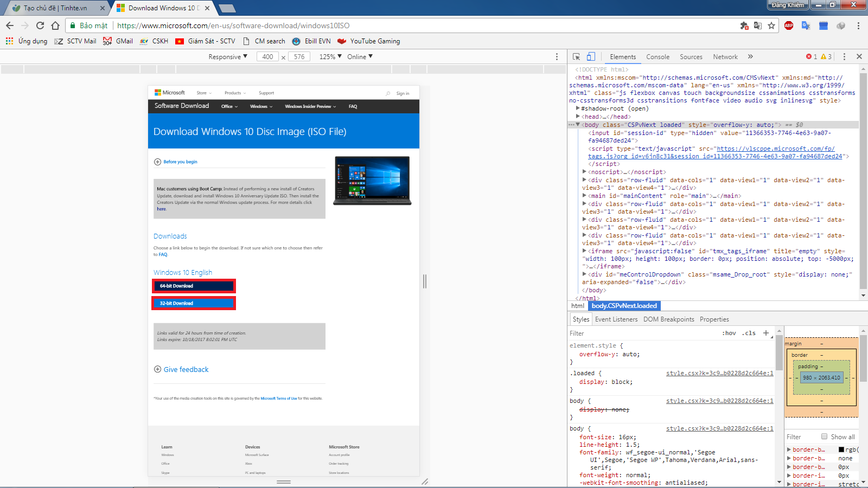Click the viewport height field 576

[x=299, y=56]
